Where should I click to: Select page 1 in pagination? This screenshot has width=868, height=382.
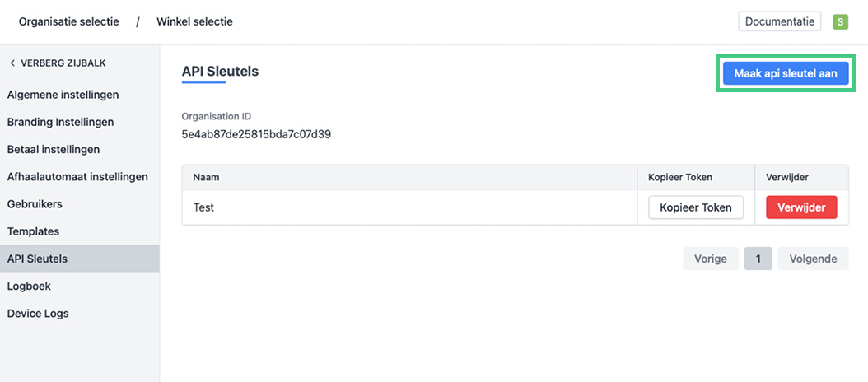[758, 259]
